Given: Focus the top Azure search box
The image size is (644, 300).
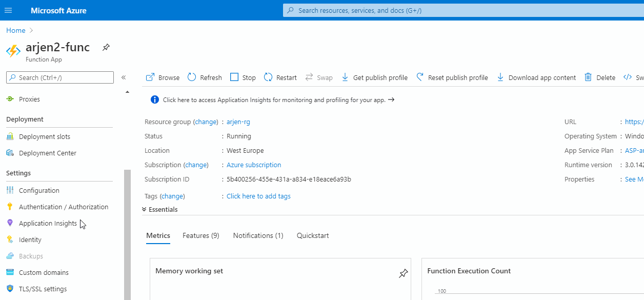Looking at the screenshot, I should point(461,10).
